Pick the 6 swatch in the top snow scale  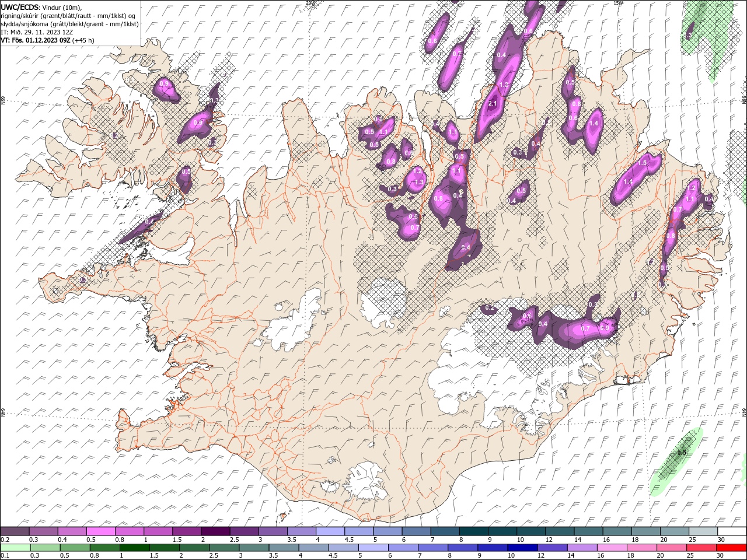point(417,531)
